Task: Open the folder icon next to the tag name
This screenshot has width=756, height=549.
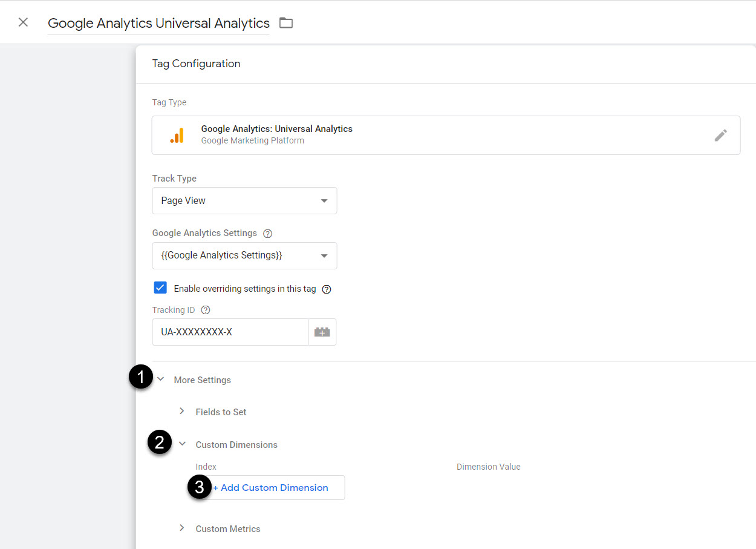Action: pyautogui.click(x=286, y=23)
